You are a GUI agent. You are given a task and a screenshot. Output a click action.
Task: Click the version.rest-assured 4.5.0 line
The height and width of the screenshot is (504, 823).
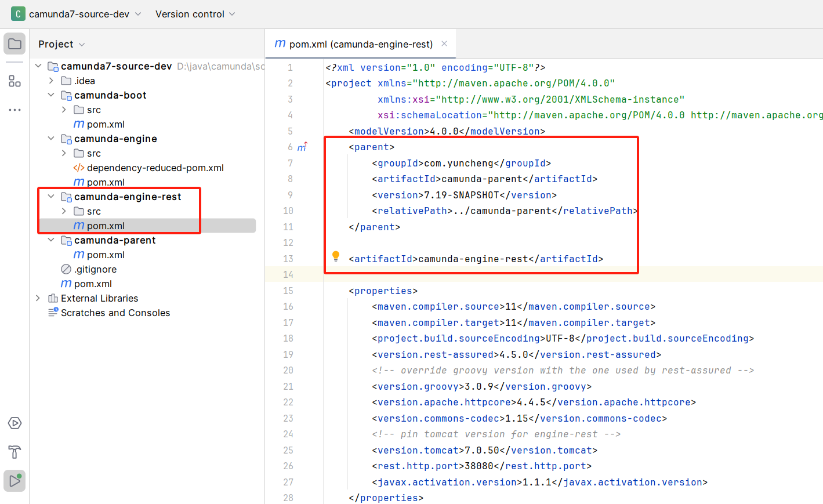click(x=516, y=354)
